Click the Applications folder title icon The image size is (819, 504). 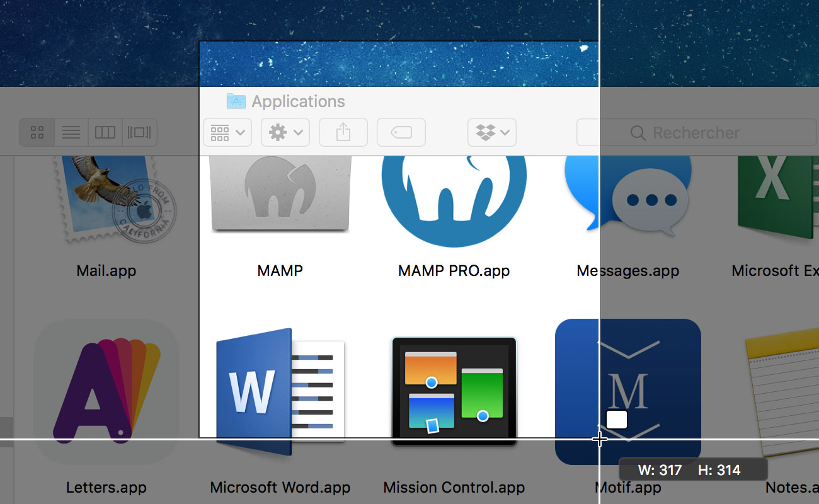coord(236,101)
